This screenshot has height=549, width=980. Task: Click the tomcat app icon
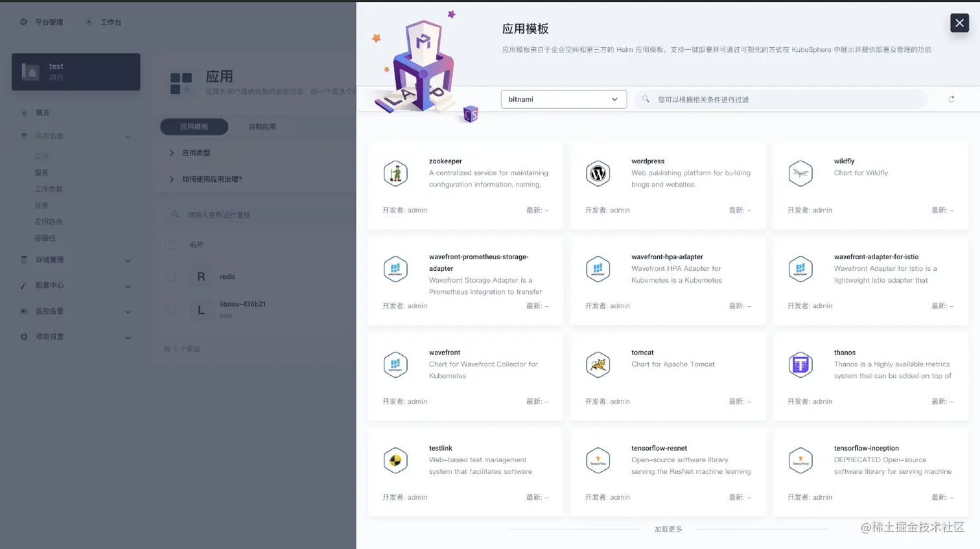tap(598, 365)
